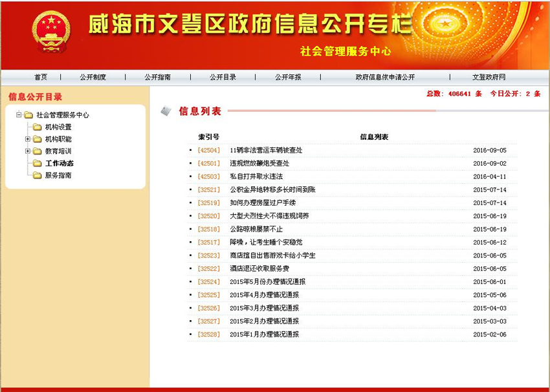The image size is (550, 392).
Task: Click index number 42501 link
Action: point(209,164)
